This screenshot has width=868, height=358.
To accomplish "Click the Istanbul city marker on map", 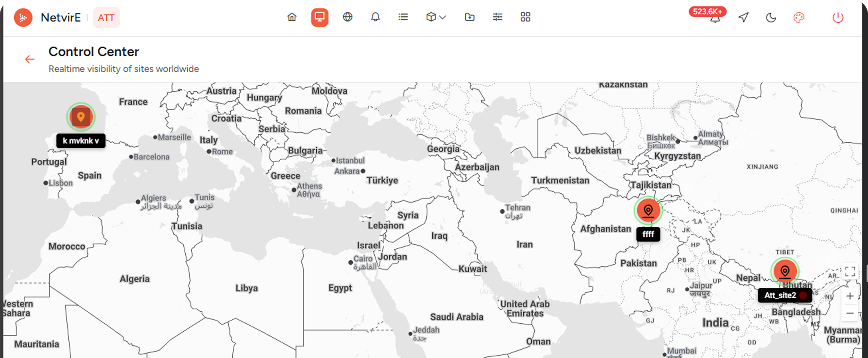I will [x=333, y=161].
